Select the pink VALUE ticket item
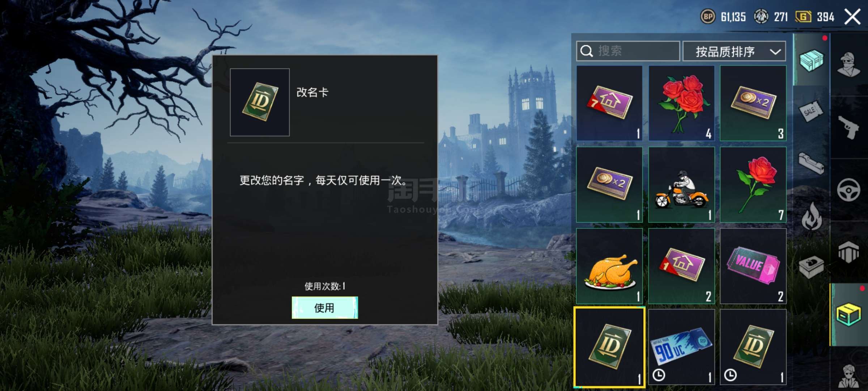The image size is (868, 391). [x=753, y=266]
